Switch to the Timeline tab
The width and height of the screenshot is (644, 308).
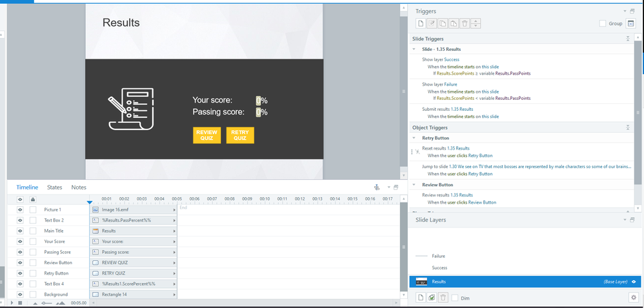click(27, 188)
